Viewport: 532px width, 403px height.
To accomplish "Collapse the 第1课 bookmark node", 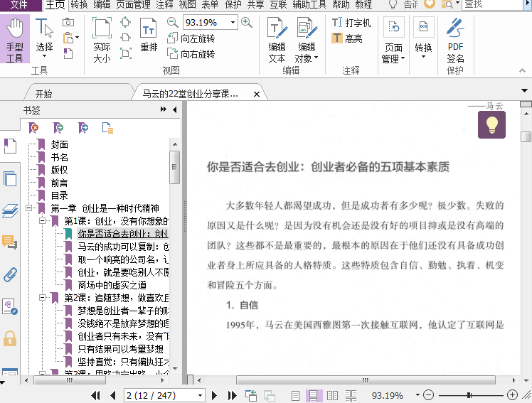I will pos(42,221).
